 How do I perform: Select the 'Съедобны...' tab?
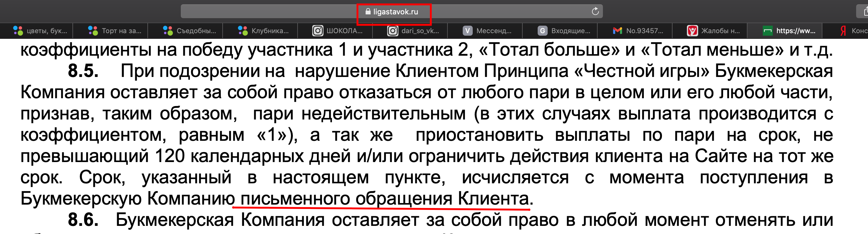tap(190, 31)
